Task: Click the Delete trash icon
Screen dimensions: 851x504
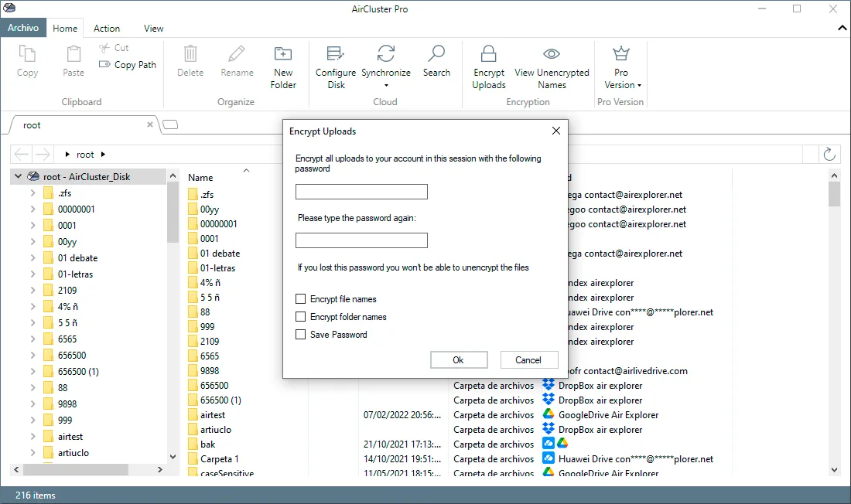Action: click(x=190, y=53)
